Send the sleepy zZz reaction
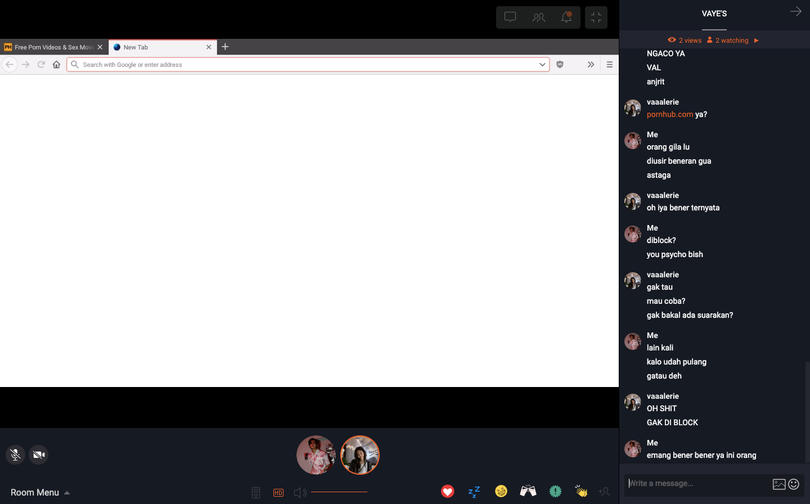The height and width of the screenshot is (504, 810). (x=474, y=491)
